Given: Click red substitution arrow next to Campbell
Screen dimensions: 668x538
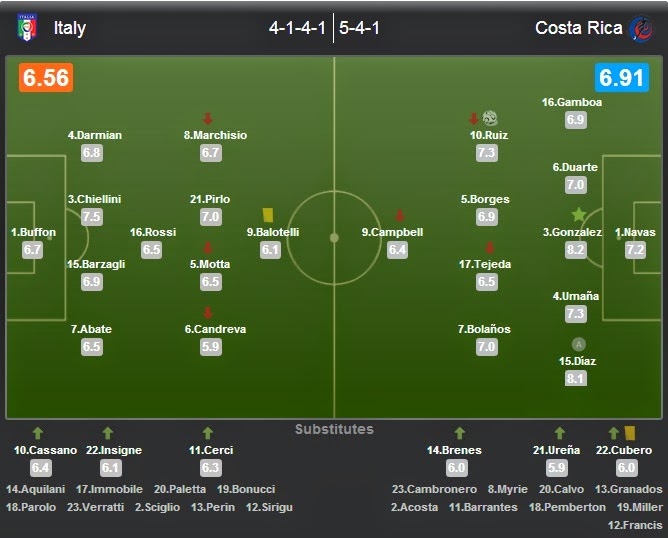Looking at the screenshot, I should 400,215.
